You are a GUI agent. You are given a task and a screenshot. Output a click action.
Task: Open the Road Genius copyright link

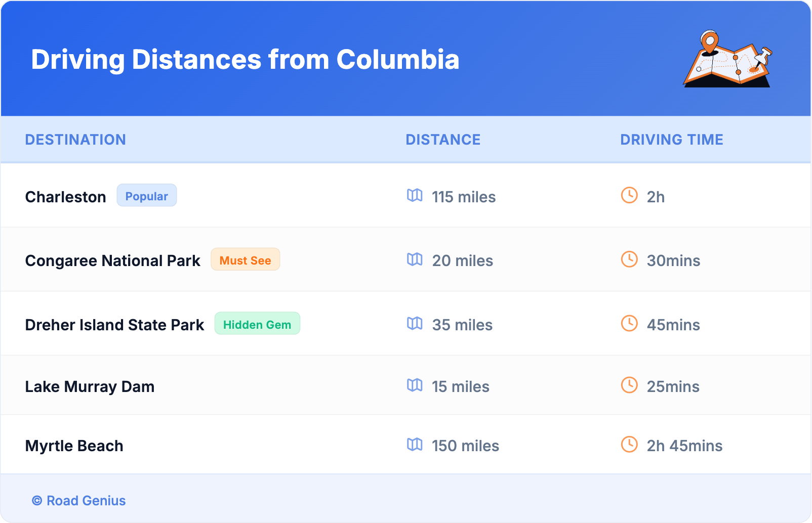pos(79,501)
